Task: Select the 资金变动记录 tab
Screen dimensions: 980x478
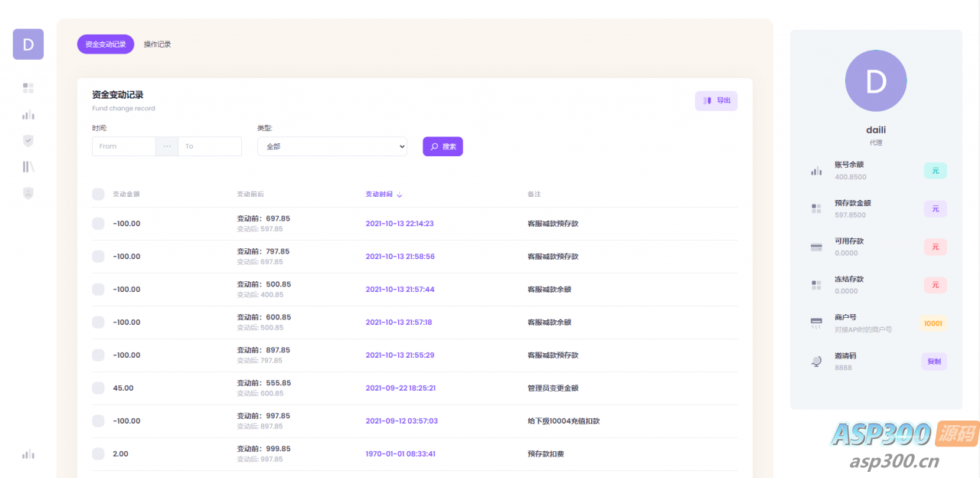Action: pyautogui.click(x=106, y=44)
